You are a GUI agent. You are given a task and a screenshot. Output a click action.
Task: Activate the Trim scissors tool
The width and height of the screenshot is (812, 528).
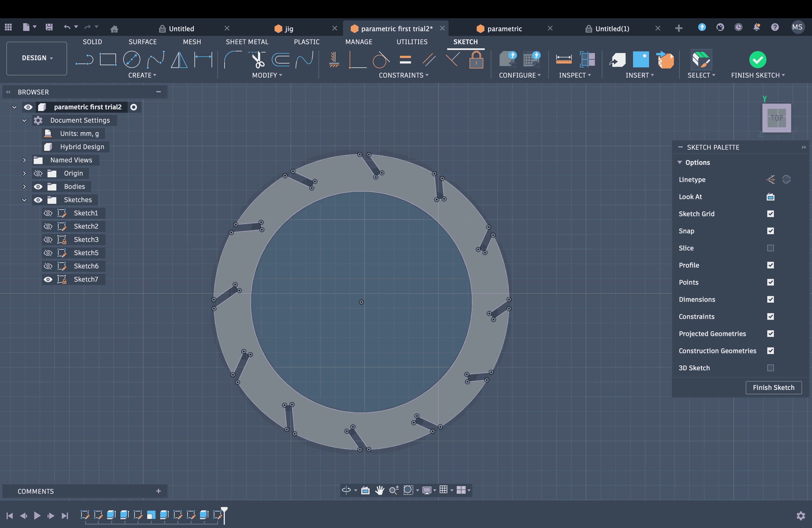click(258, 60)
